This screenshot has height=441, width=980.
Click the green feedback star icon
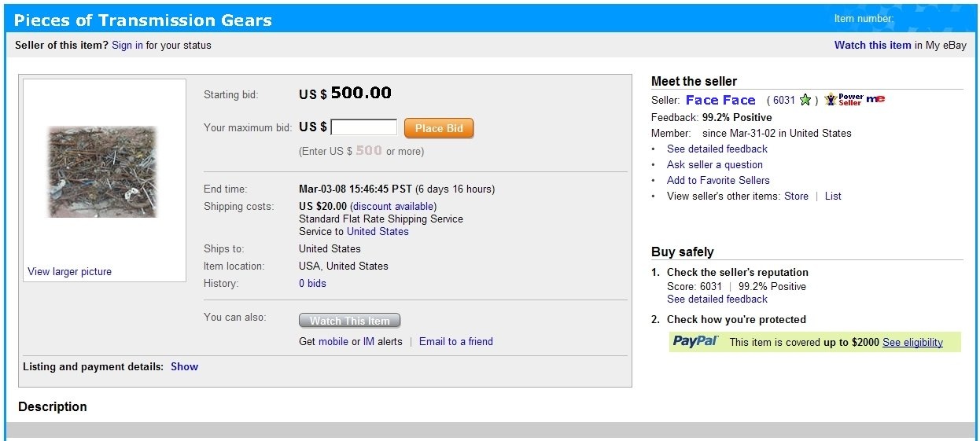pos(805,100)
